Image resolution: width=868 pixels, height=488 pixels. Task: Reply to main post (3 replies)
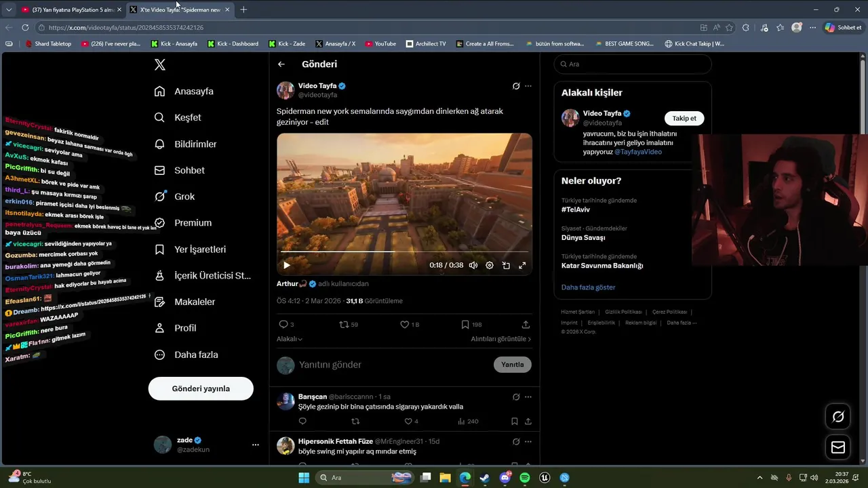[286, 325]
